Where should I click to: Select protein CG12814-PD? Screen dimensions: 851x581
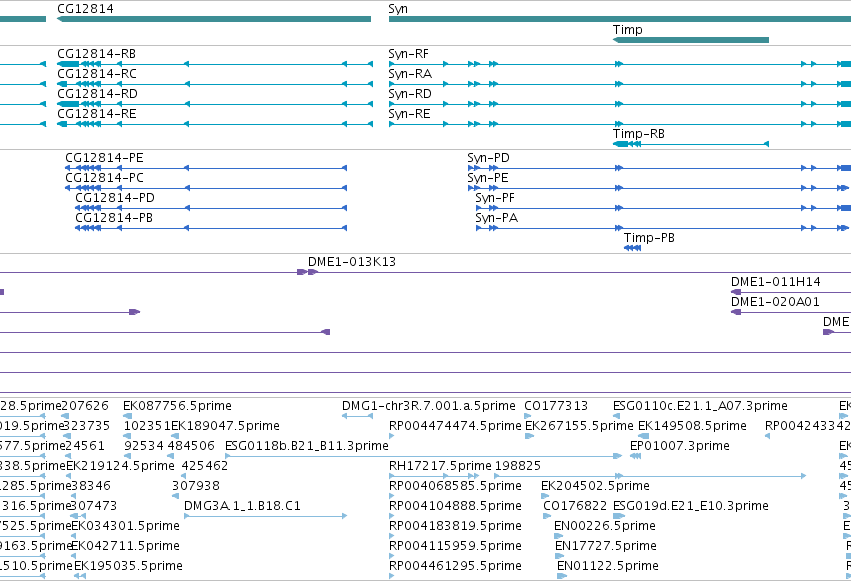coord(115,198)
